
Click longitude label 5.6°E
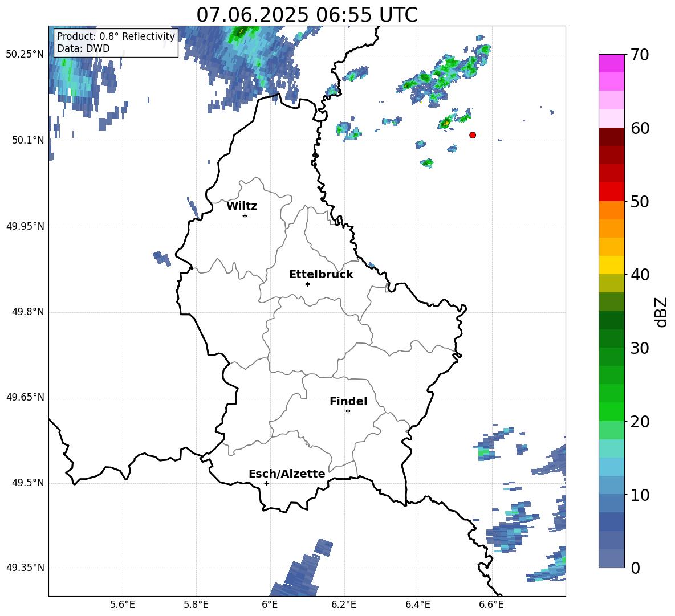tap(123, 605)
